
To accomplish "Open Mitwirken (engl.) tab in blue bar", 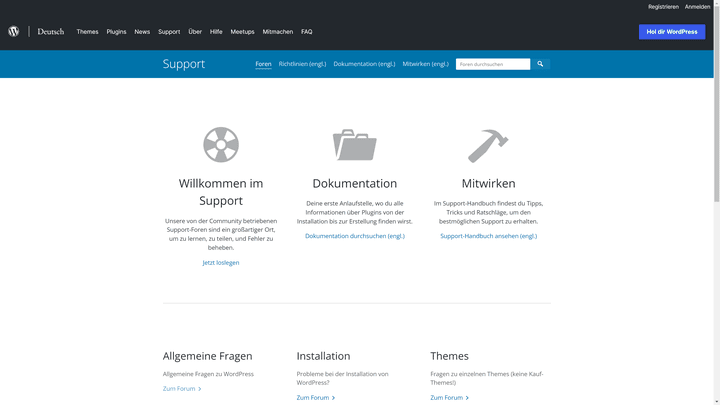I will [425, 64].
